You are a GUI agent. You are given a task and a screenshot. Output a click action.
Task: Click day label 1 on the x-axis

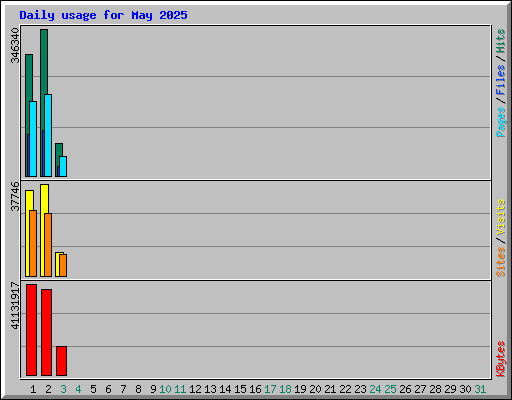click(33, 389)
